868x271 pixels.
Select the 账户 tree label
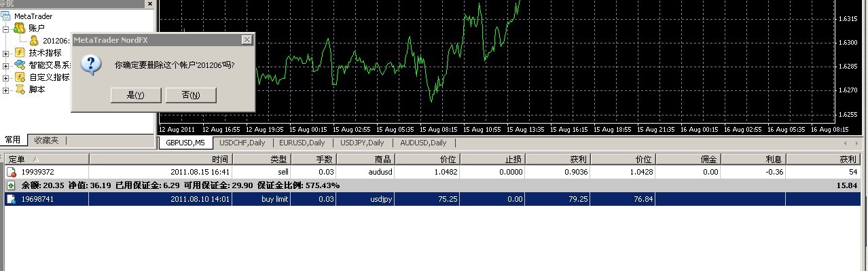37,29
